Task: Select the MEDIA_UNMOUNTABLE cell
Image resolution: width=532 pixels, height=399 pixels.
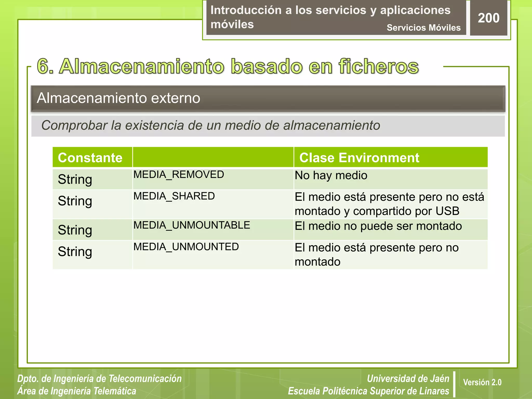Action: (x=213, y=230)
